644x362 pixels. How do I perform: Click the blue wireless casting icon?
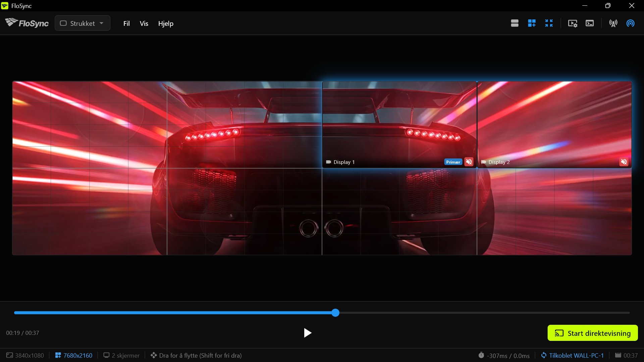click(630, 23)
